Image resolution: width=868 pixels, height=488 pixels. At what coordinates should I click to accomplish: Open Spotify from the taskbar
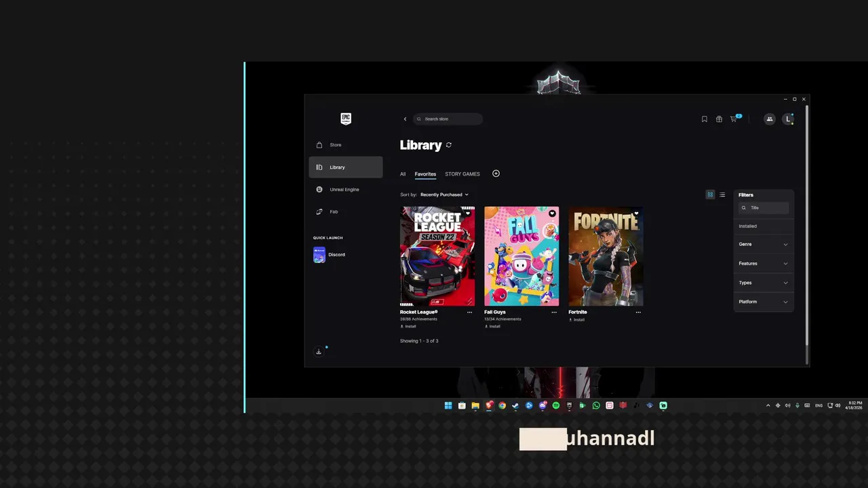point(556,405)
